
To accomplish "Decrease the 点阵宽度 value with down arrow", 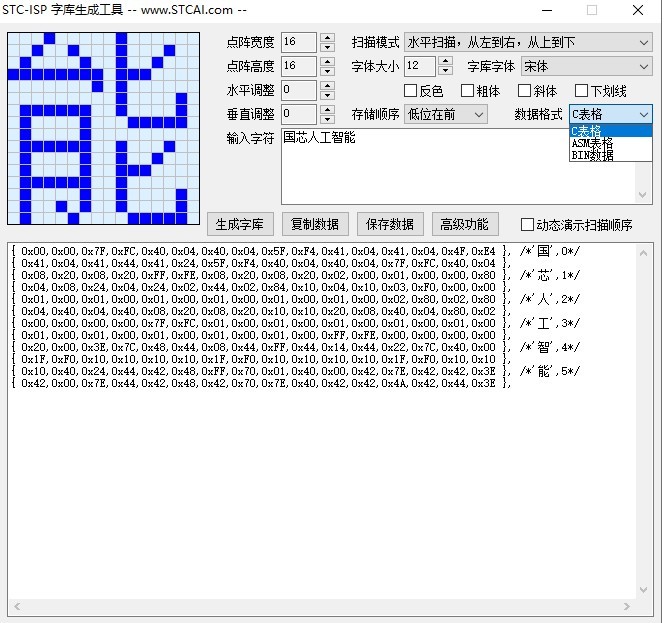I will point(327,47).
